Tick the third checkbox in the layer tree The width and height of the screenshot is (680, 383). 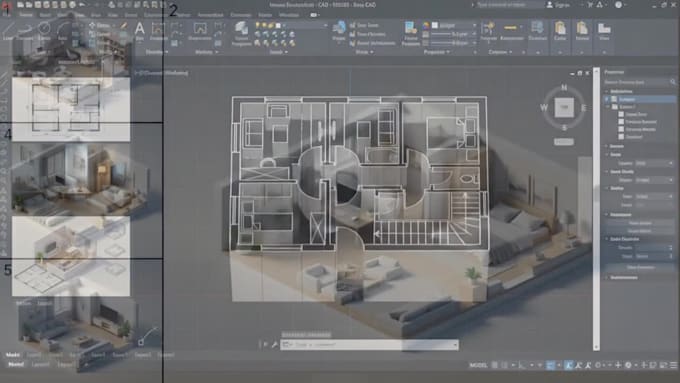[621, 129]
